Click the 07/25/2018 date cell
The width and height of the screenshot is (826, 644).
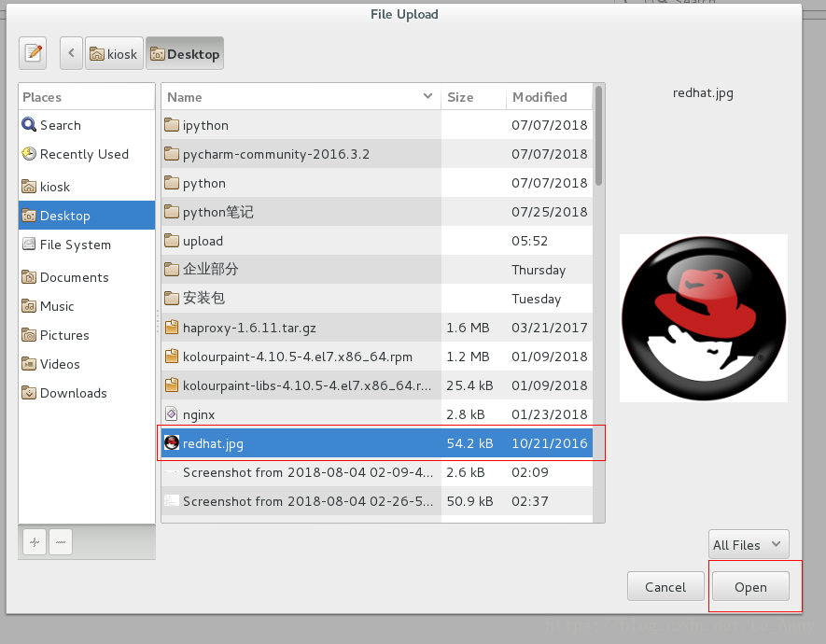click(550, 212)
